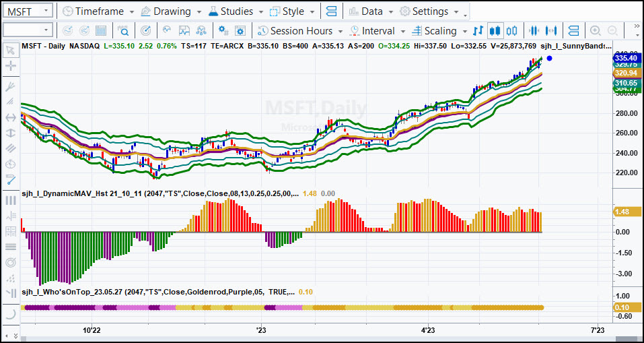This screenshot has width=644, height=343.
Task: Zoom in with the magnifier plus icon
Action: point(595,31)
